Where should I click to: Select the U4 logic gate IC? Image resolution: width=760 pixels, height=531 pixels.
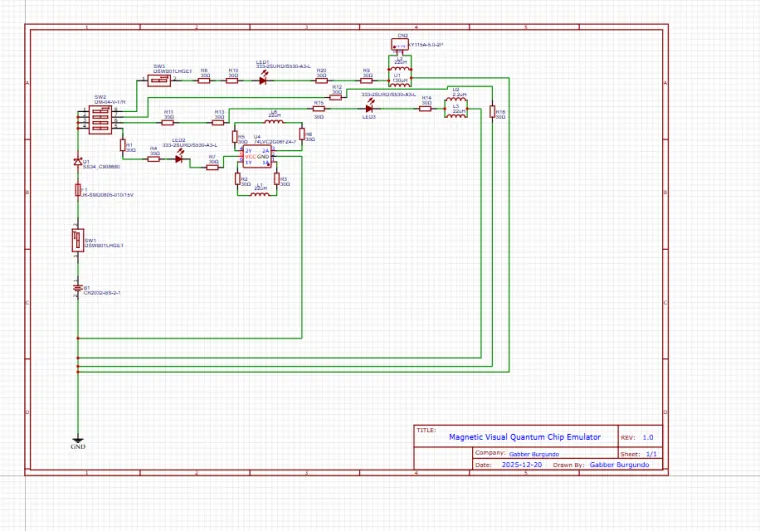[x=257, y=157]
